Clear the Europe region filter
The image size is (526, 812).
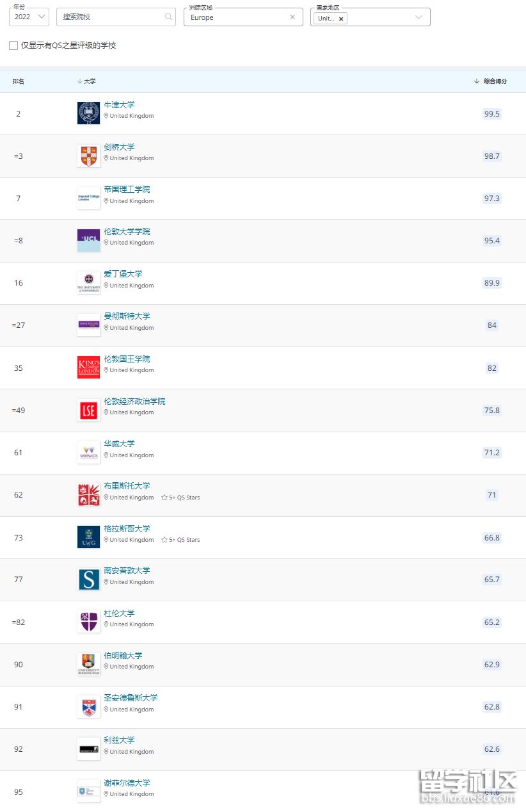click(x=292, y=17)
